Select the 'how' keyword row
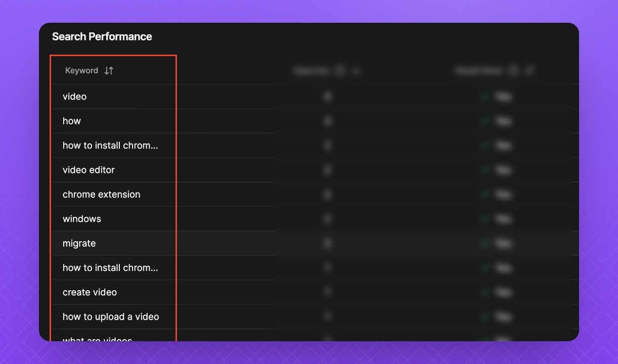Image resolution: width=618 pixels, height=364 pixels. [72, 121]
